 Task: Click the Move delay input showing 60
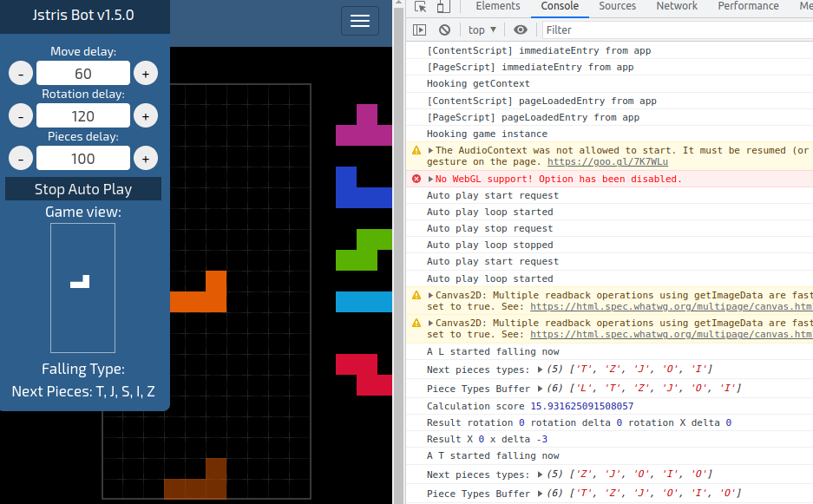83,73
